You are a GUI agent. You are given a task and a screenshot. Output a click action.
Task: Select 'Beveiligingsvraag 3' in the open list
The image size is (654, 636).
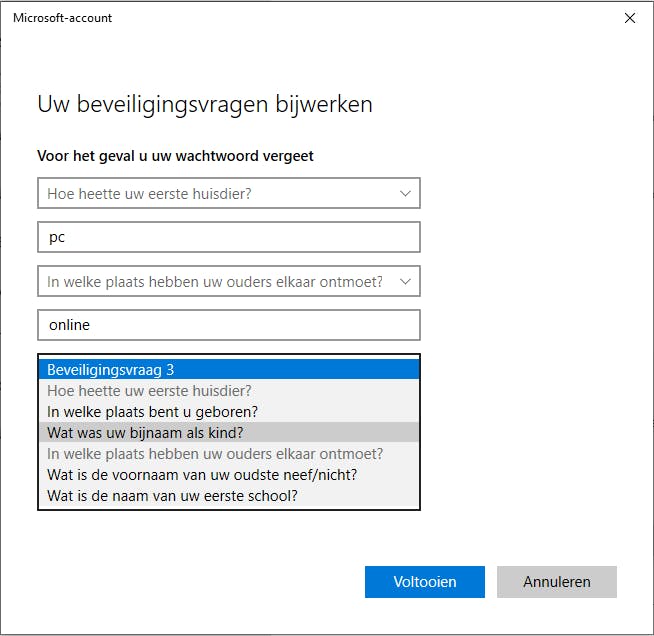point(228,370)
